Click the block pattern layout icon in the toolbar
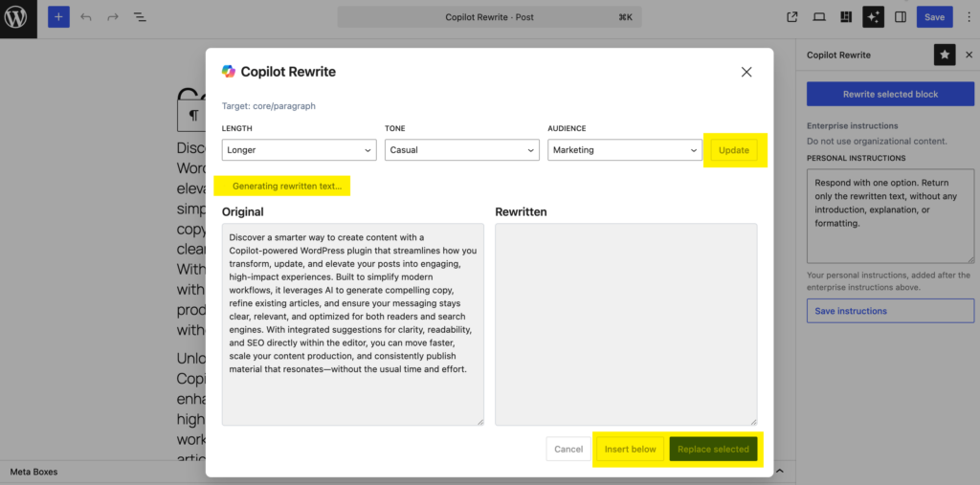 point(846,17)
